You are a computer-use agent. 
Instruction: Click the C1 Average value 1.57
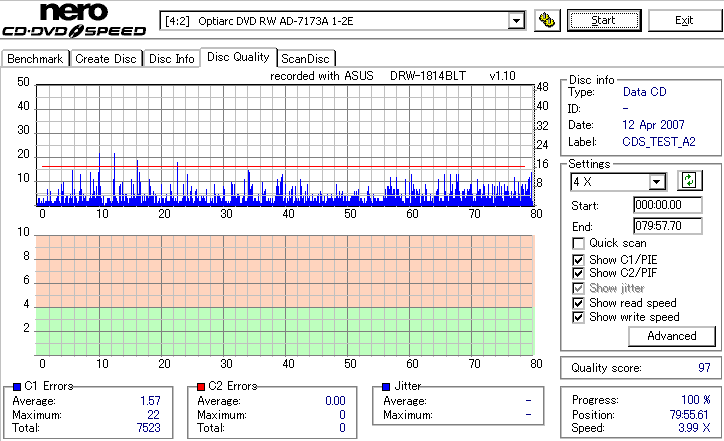(x=151, y=401)
